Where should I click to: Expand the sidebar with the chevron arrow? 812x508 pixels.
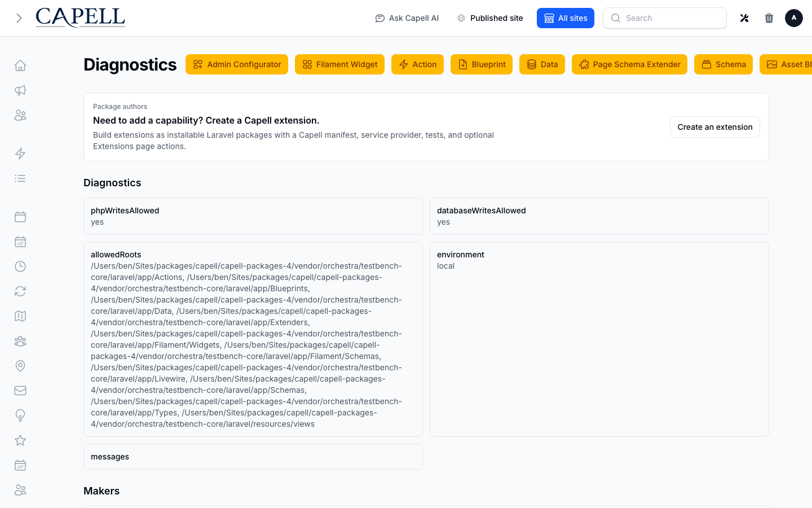(19, 18)
